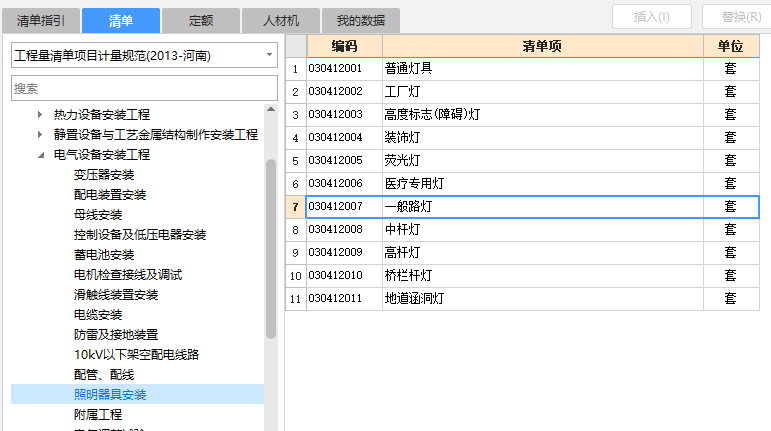771x431 pixels.
Task: Select 附属工程 tree item
Action: (x=98, y=414)
